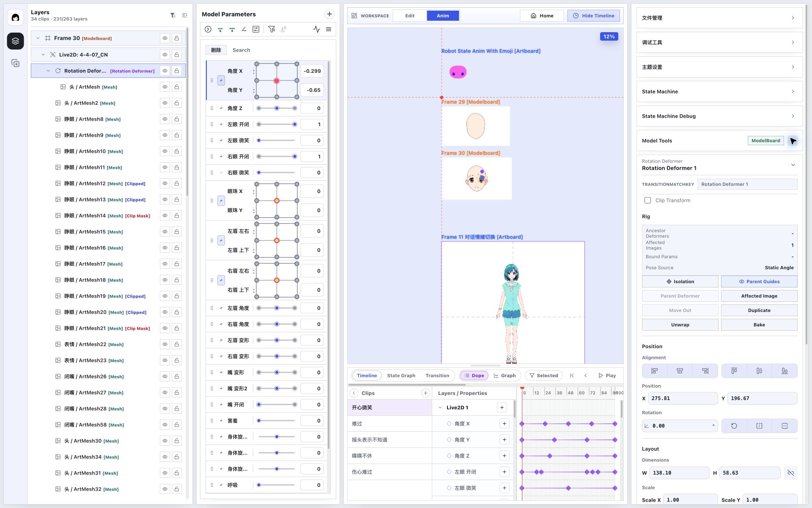Add a new model parameter with plus icon

[329, 14]
